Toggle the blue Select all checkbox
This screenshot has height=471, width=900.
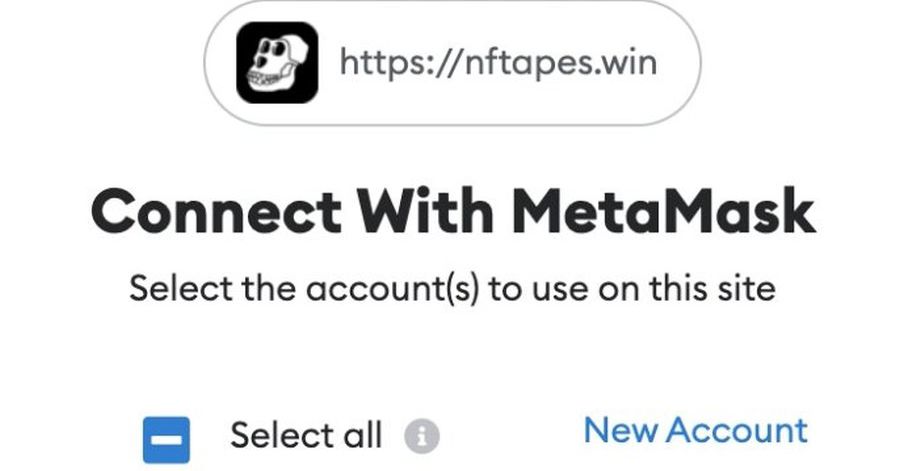pos(166,437)
